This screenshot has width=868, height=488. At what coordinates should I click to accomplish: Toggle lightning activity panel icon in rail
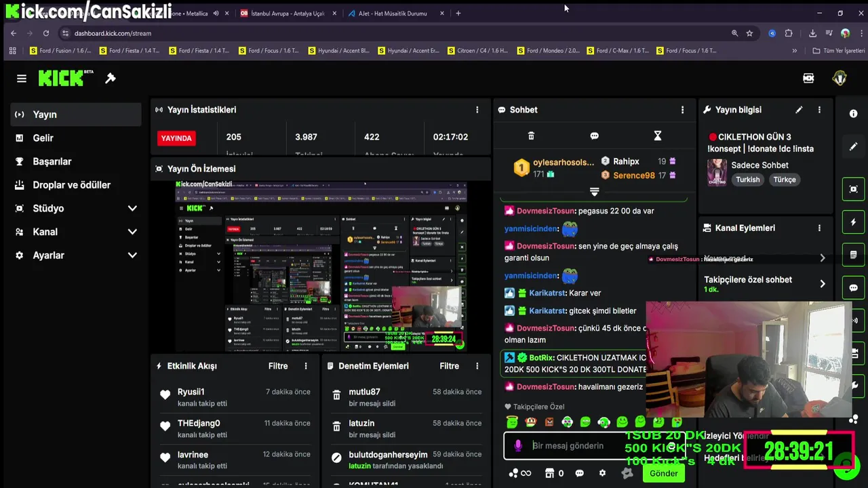click(x=853, y=222)
